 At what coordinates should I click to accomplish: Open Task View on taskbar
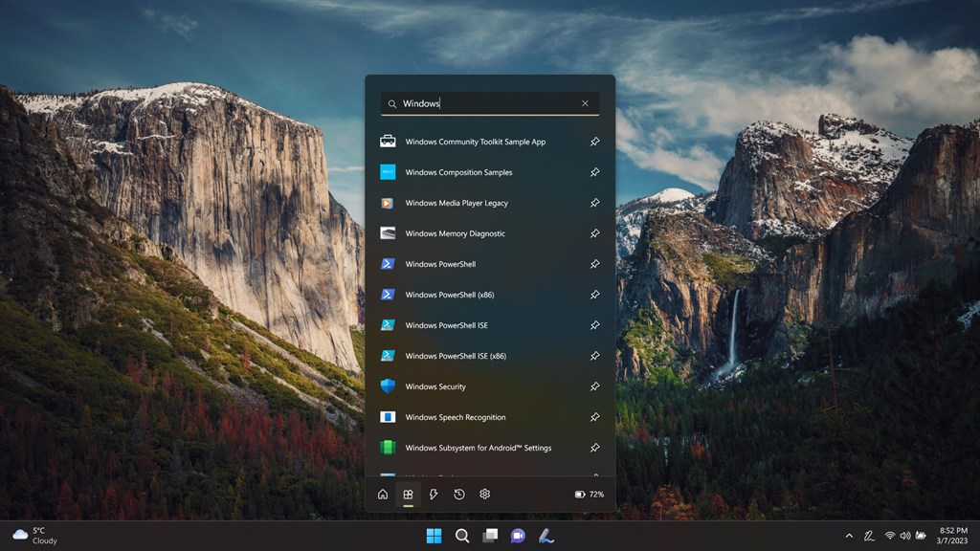[490, 536]
